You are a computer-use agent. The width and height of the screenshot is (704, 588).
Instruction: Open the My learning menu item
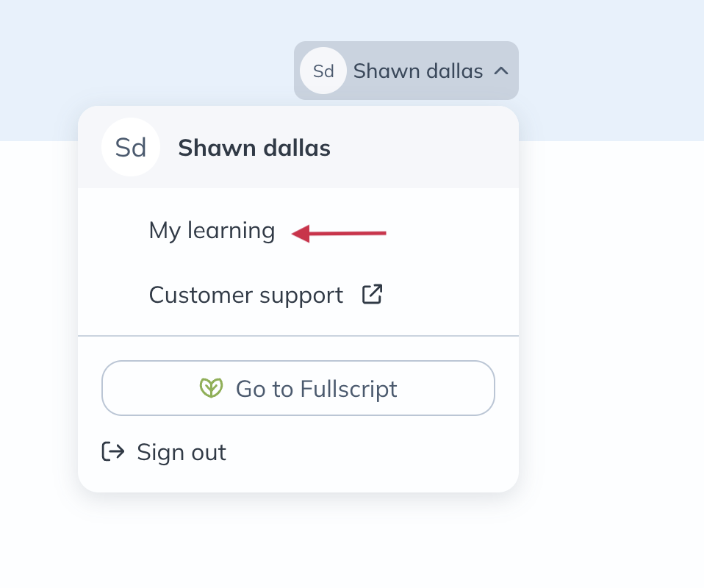212,231
